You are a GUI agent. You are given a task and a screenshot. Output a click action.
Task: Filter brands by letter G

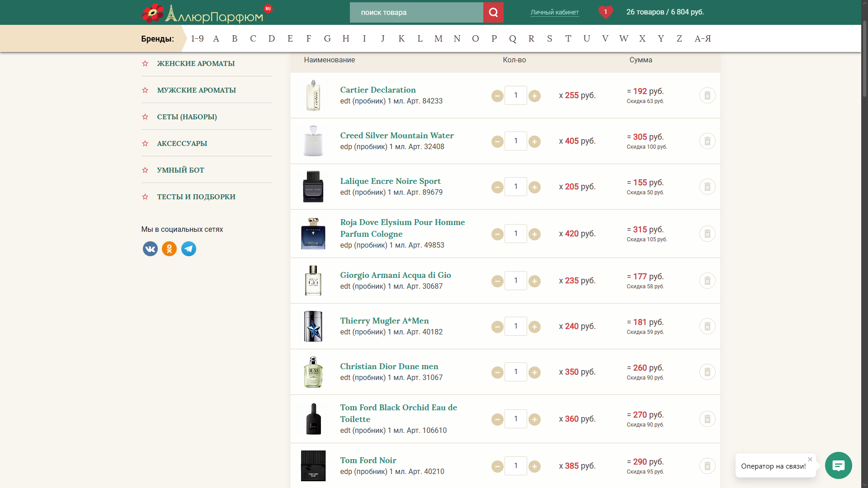coord(327,38)
